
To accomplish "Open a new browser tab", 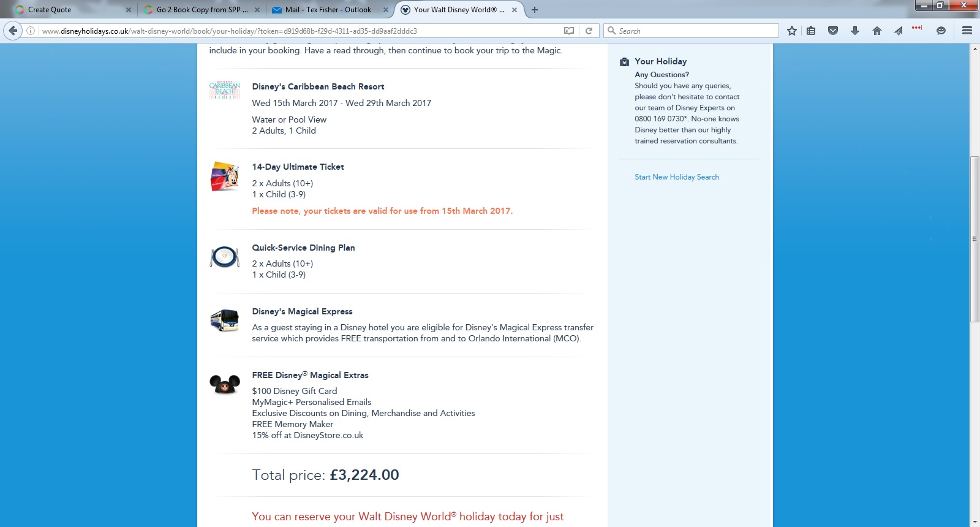I will 535,10.
